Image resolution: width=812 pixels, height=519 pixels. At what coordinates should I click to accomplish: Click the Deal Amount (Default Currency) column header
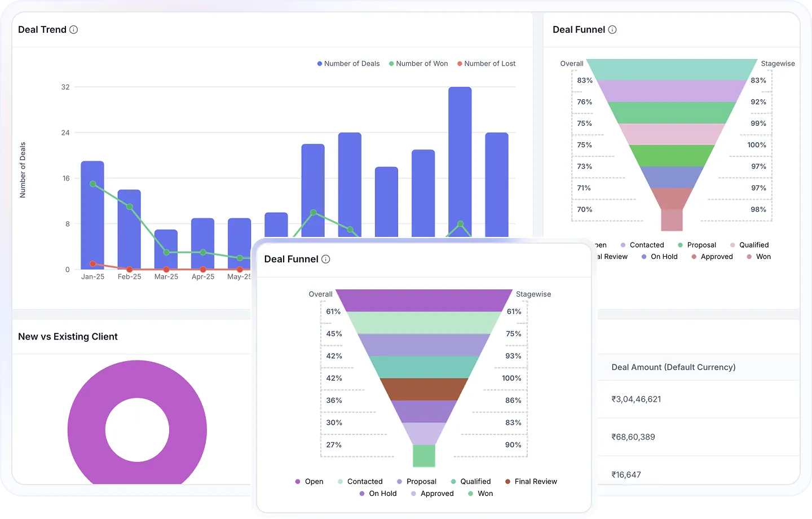click(673, 367)
